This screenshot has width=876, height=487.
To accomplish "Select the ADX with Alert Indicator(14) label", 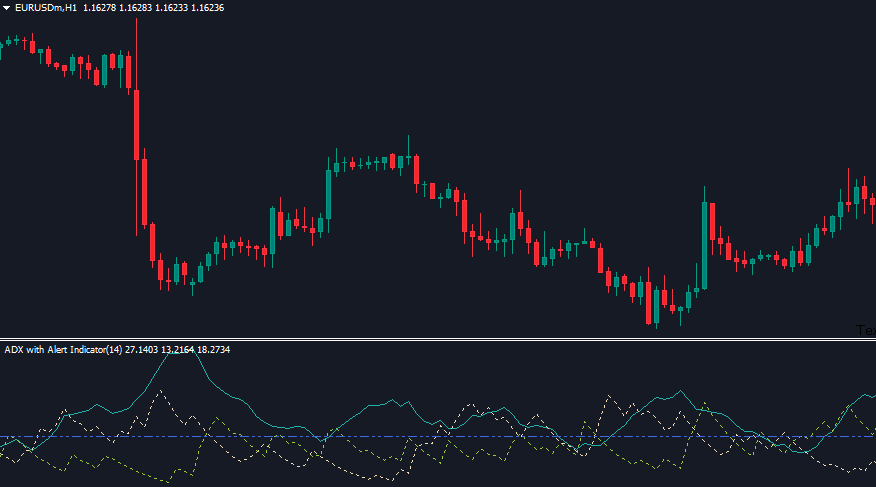I will (63, 350).
